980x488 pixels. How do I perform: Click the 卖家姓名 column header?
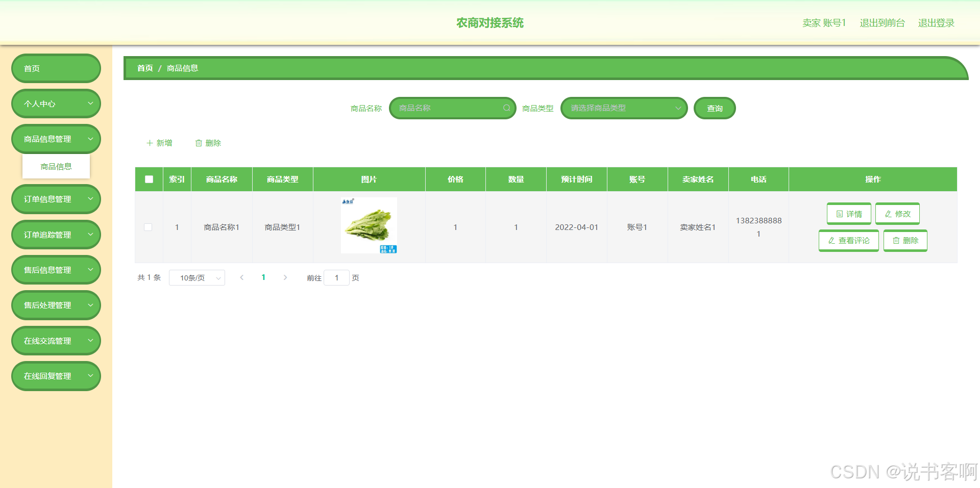[698, 179]
